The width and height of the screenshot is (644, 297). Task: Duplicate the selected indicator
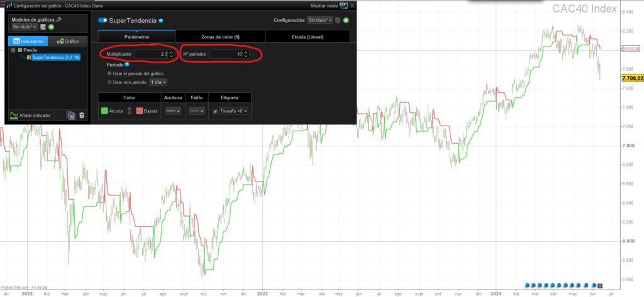[x=71, y=116]
